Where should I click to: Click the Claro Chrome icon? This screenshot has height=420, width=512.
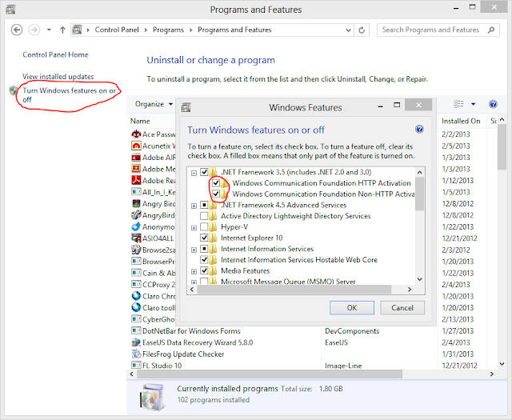click(136, 296)
